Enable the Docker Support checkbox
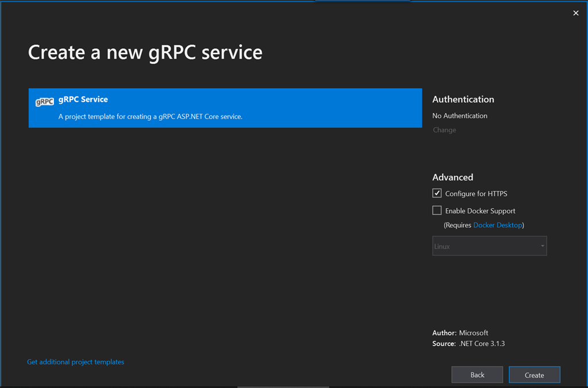 coord(437,210)
